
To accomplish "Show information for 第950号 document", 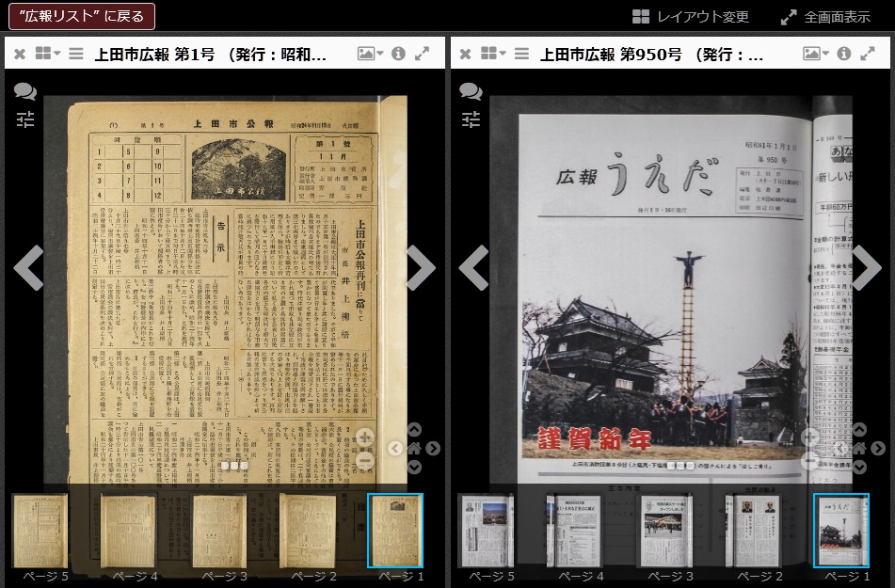I will click(844, 54).
